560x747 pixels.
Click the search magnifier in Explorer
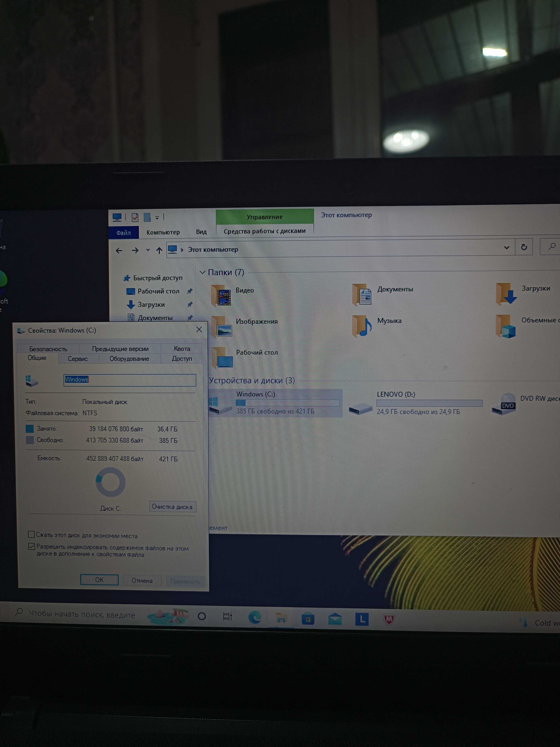[552, 247]
